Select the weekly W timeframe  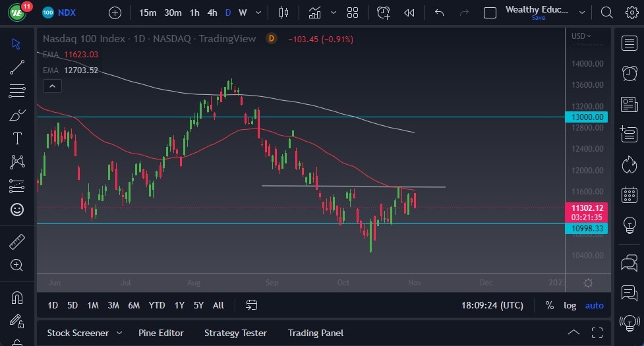coord(243,13)
